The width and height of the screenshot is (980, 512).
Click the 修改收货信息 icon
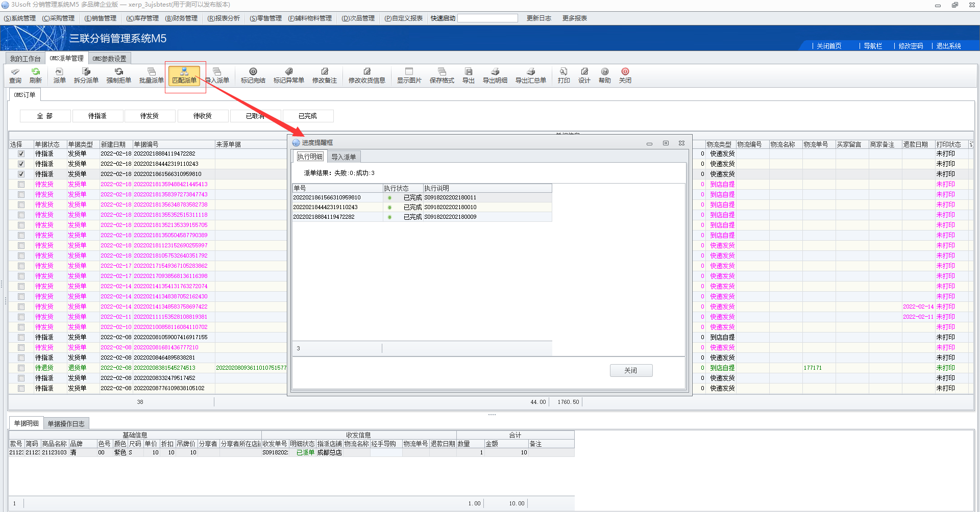[x=367, y=75]
